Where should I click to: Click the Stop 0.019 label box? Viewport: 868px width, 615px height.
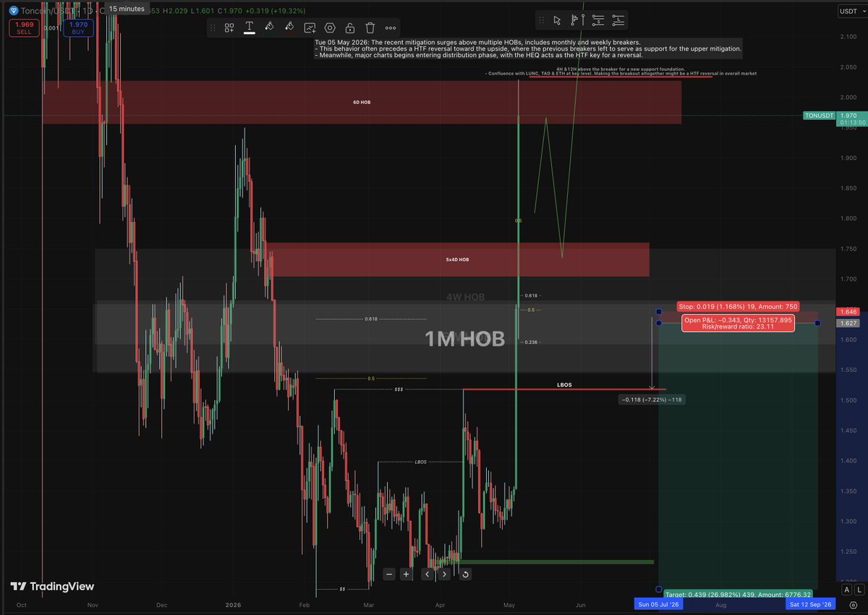point(737,306)
